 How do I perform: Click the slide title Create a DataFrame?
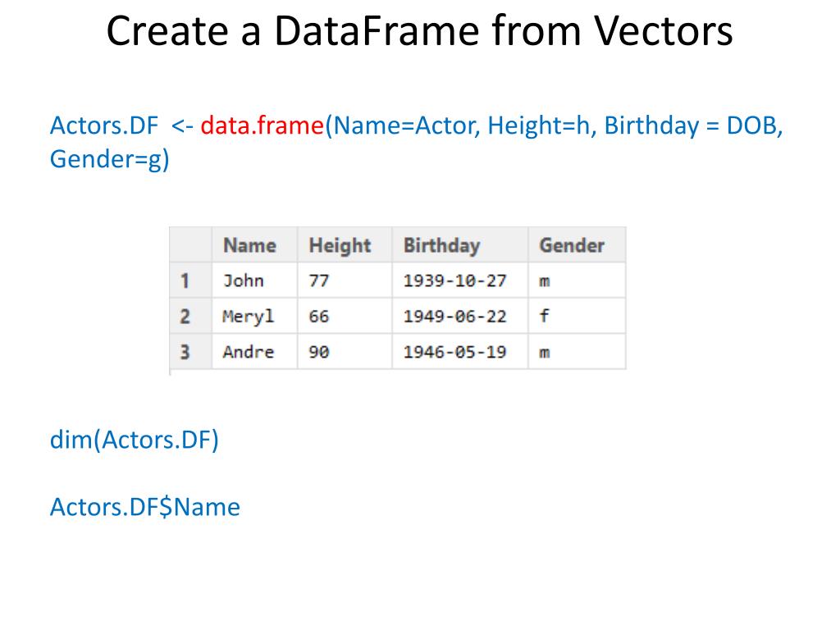(x=419, y=30)
